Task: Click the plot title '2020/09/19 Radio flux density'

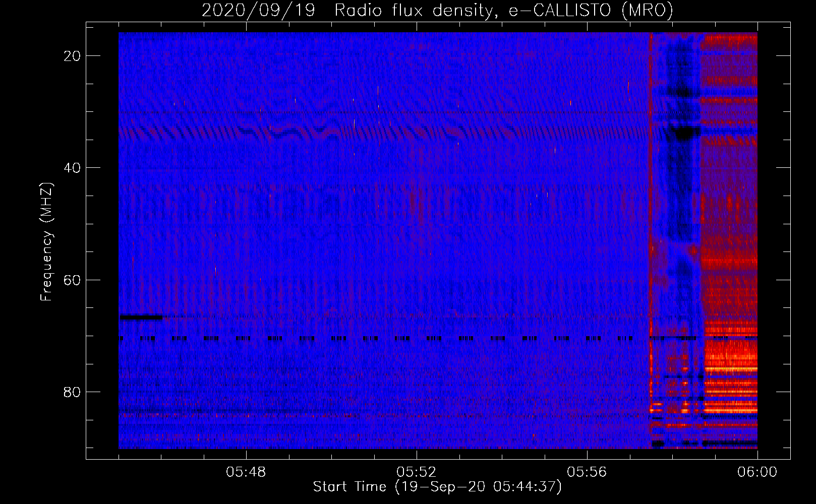Action: pyautogui.click(x=437, y=11)
